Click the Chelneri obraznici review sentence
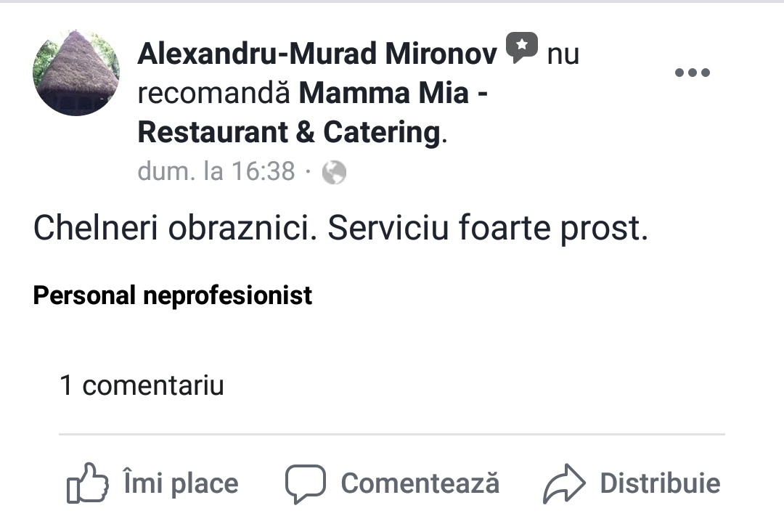 (176, 227)
